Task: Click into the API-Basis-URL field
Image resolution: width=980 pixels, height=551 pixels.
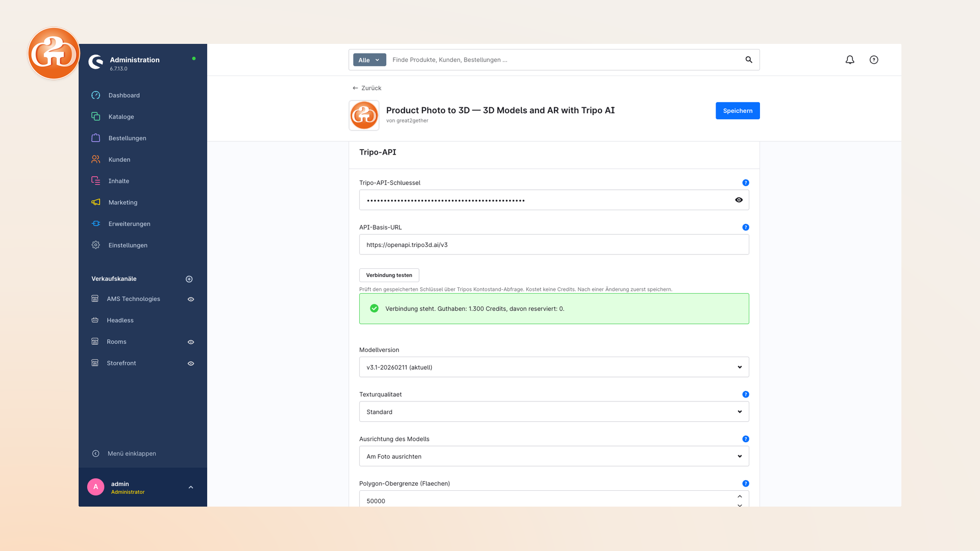Action: click(x=554, y=245)
